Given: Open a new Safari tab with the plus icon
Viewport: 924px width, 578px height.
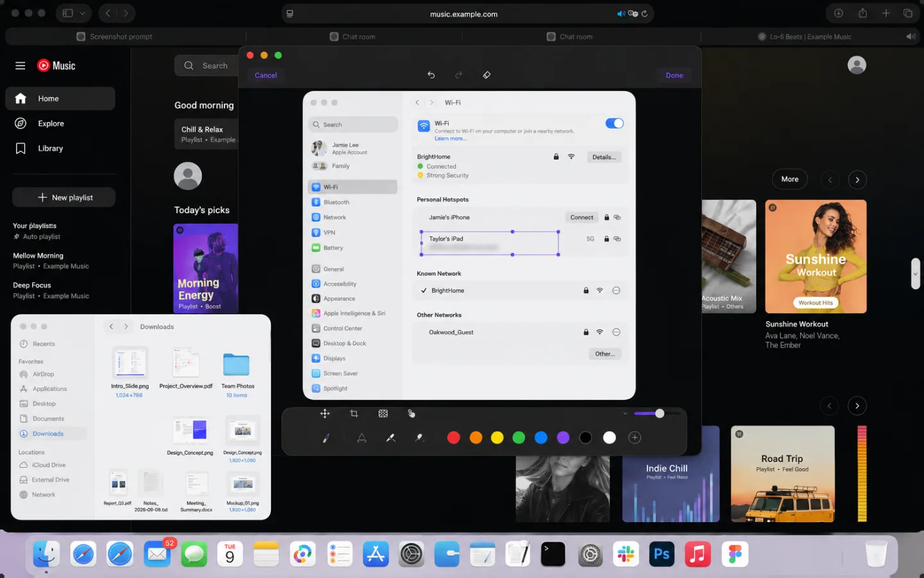Looking at the screenshot, I should tap(886, 13).
